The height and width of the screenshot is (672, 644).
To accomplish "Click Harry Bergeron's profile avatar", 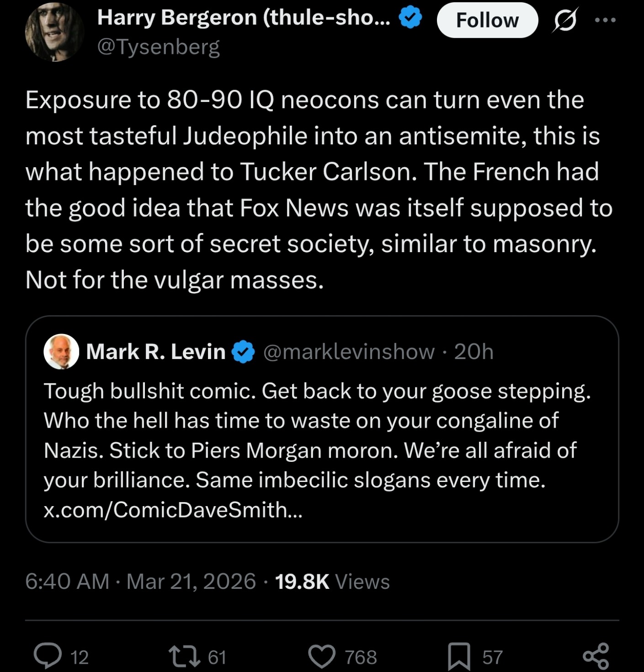I will click(x=54, y=32).
